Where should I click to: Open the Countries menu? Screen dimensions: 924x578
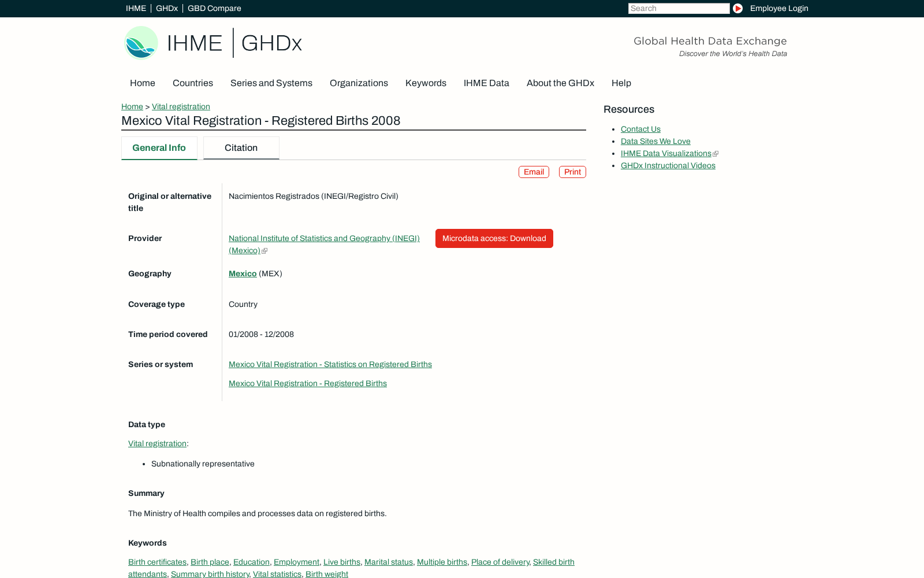coord(193,83)
